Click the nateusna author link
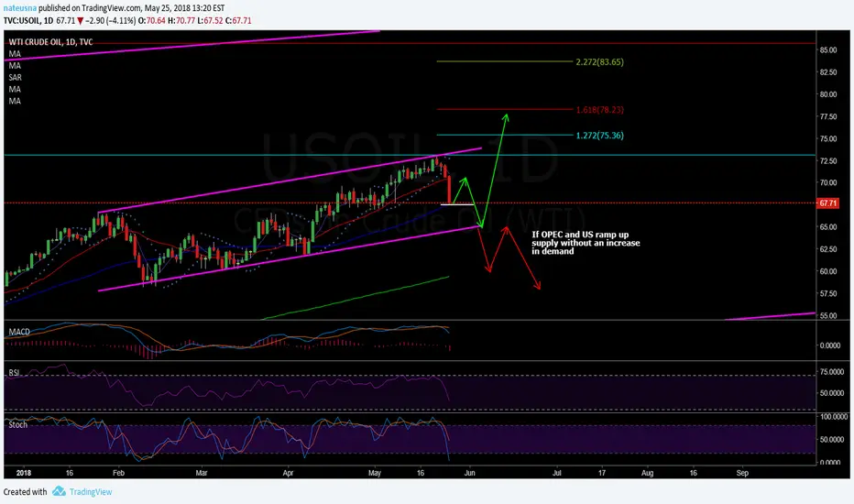Viewport: 854px width, 504px height. tap(19, 8)
